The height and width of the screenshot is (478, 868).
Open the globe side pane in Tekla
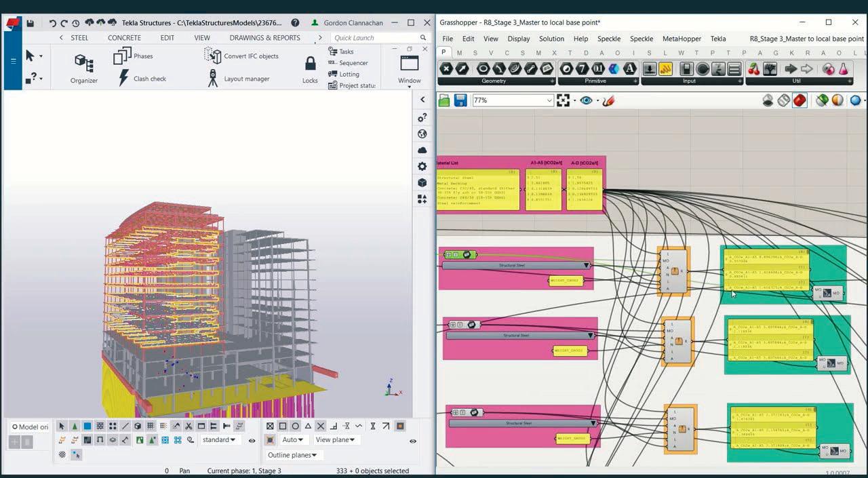tap(422, 134)
